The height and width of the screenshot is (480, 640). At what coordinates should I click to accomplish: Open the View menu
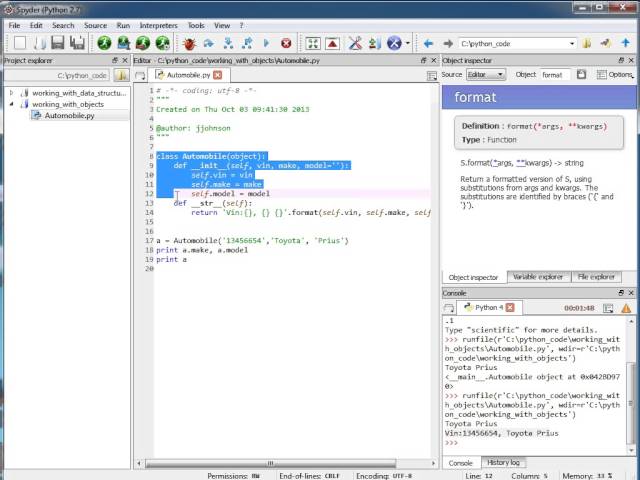click(222, 25)
